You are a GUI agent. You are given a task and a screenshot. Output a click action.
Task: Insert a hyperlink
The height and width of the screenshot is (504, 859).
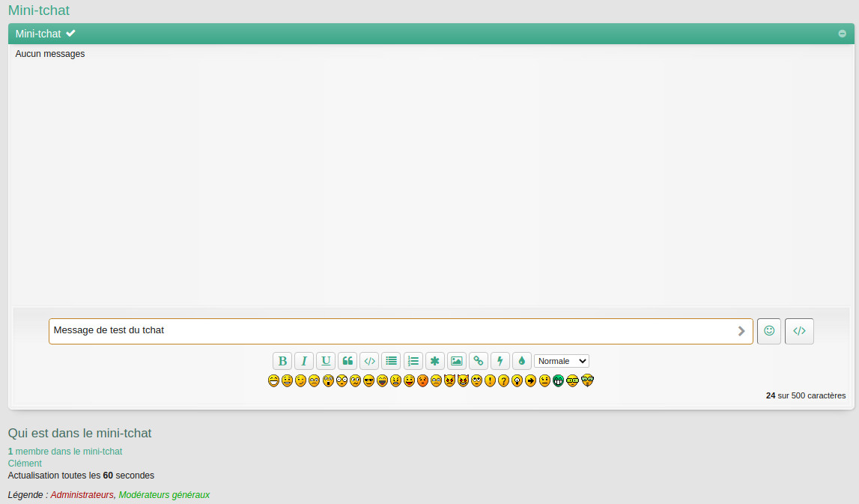pyautogui.click(x=479, y=361)
